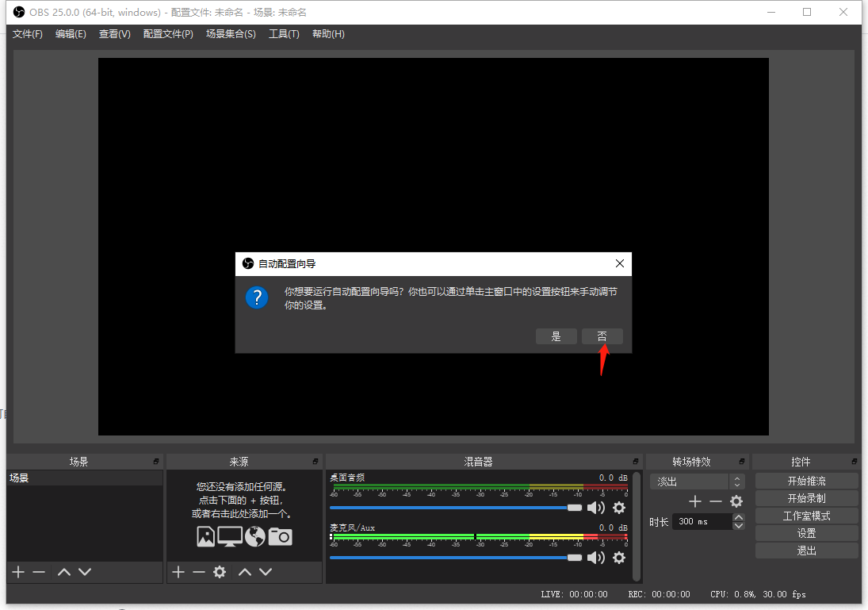Screen dimensions: 868x610
Task: Remove transition with minus icon
Action: [x=715, y=501]
